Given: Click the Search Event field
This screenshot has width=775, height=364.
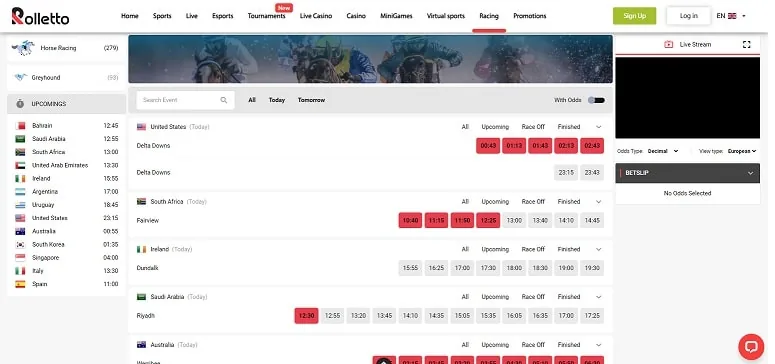Looking at the screenshot, I should pos(185,100).
